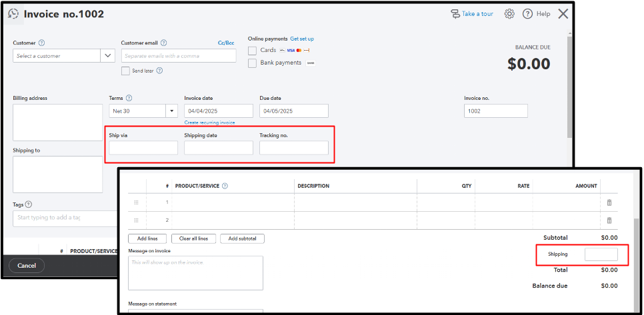Image resolution: width=644 pixels, height=315 pixels.
Task: Click drag handle icon of row 2
Action: (x=137, y=220)
